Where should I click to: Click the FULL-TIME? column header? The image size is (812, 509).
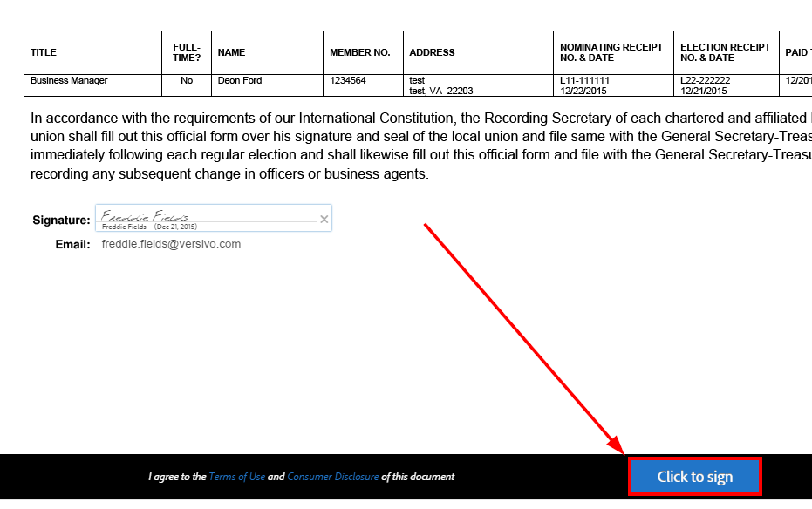[x=187, y=53]
